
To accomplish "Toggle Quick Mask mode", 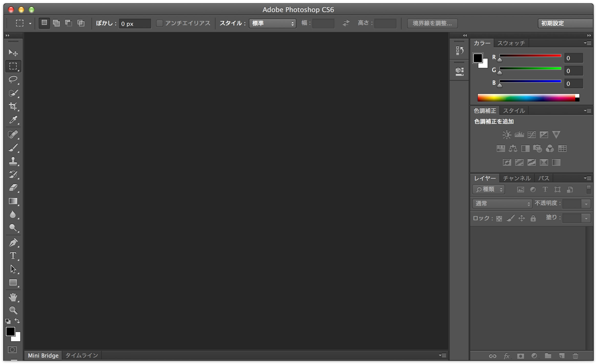I will tap(12, 350).
